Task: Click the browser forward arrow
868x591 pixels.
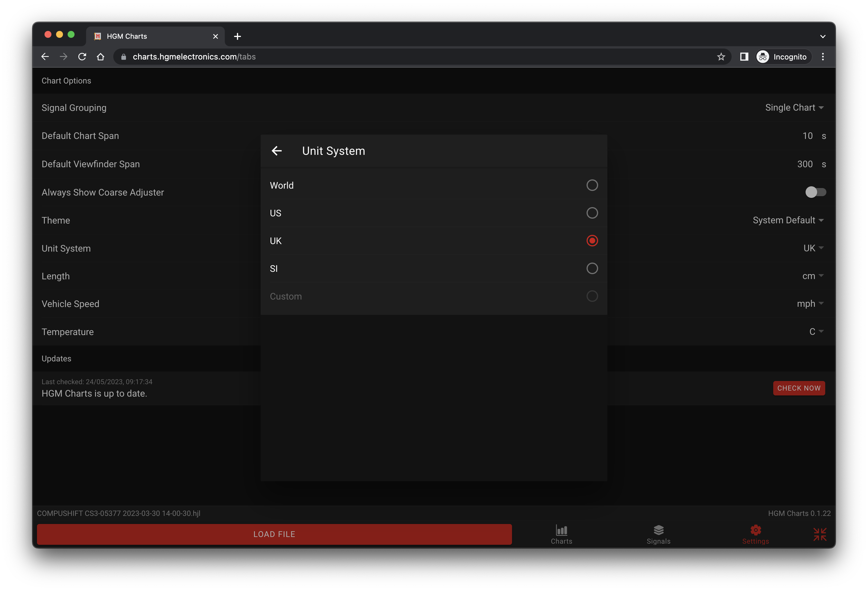Action: tap(64, 57)
